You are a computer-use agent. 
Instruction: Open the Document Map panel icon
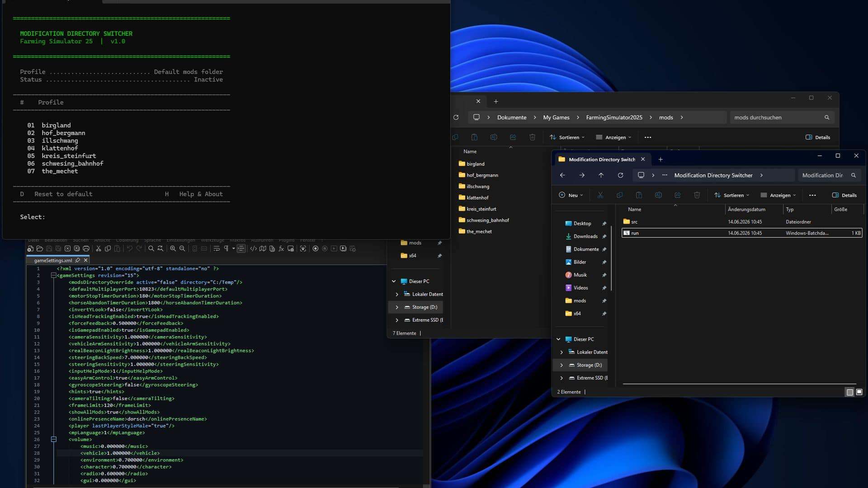(263, 249)
